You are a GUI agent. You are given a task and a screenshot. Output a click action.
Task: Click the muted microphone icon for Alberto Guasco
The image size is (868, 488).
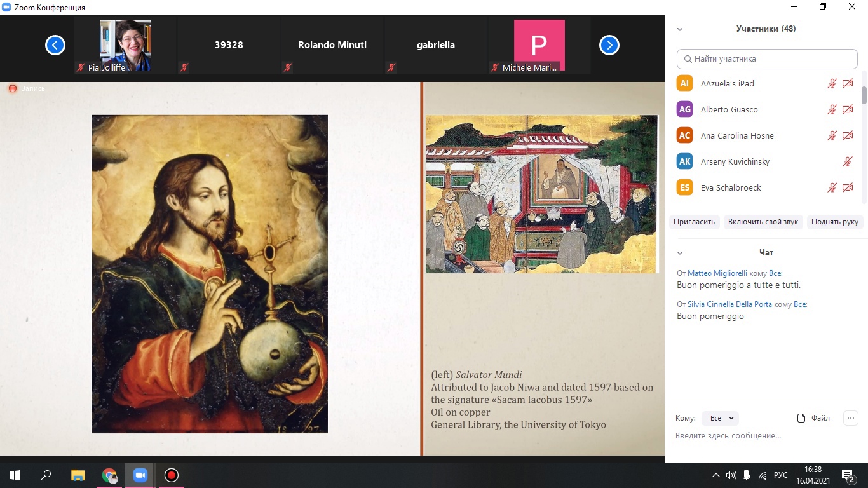(832, 109)
